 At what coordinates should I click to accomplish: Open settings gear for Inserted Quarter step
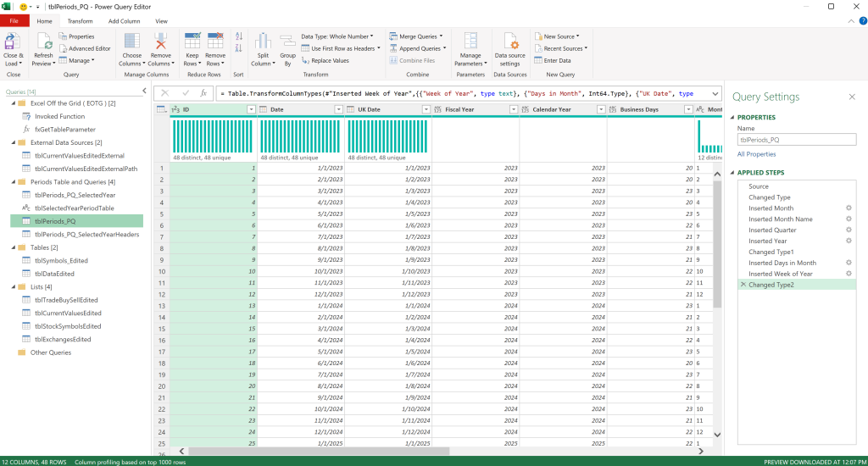point(849,230)
